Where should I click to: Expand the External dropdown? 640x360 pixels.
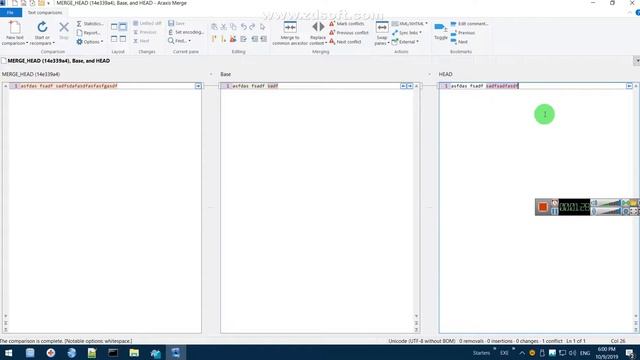[x=405, y=42]
